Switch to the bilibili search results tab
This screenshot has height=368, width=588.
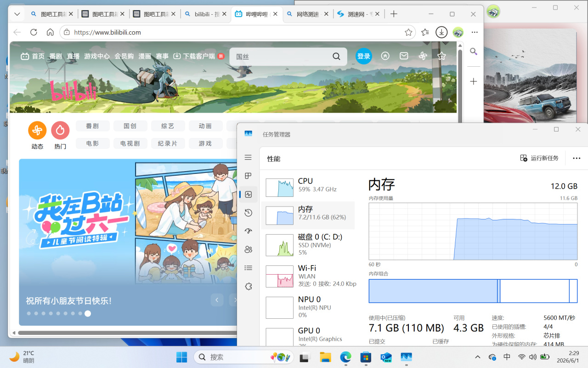pyautogui.click(x=206, y=14)
